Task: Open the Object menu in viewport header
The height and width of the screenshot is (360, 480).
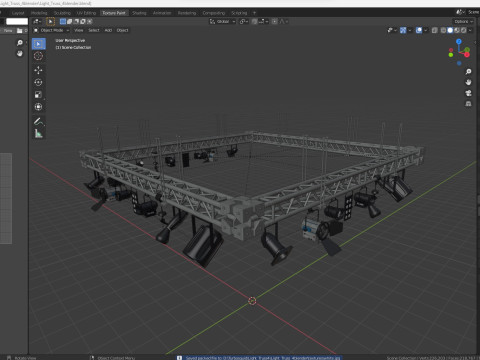Action: 122,30
